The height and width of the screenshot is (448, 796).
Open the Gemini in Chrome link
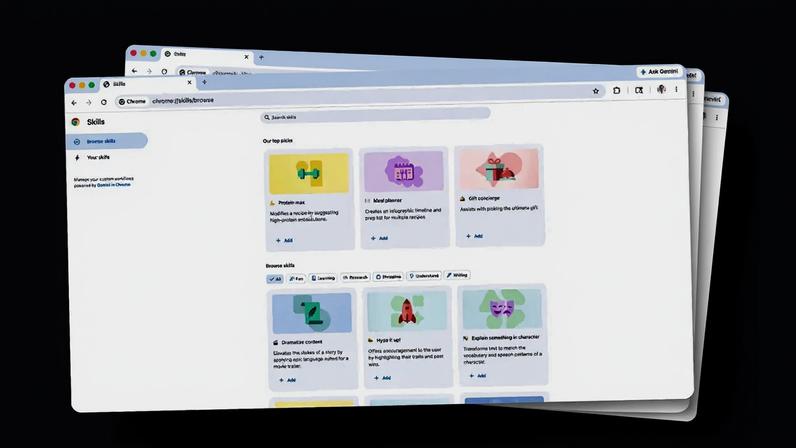[114, 185]
